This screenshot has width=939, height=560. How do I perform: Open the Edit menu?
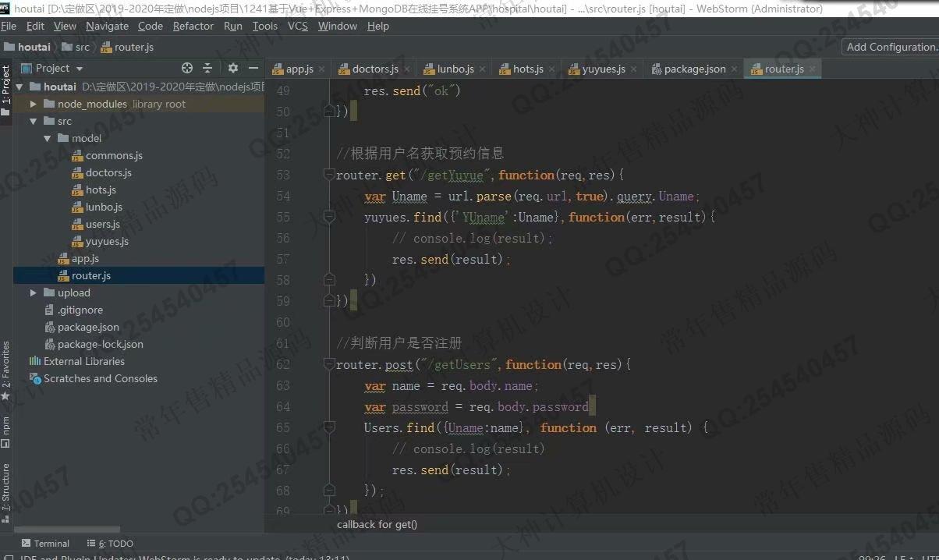36,26
